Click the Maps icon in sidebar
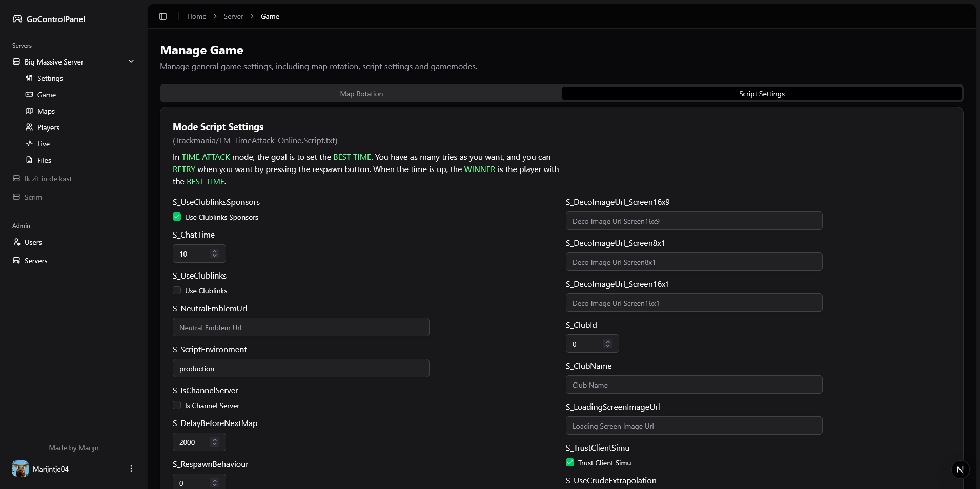The image size is (980, 489). [x=29, y=111]
